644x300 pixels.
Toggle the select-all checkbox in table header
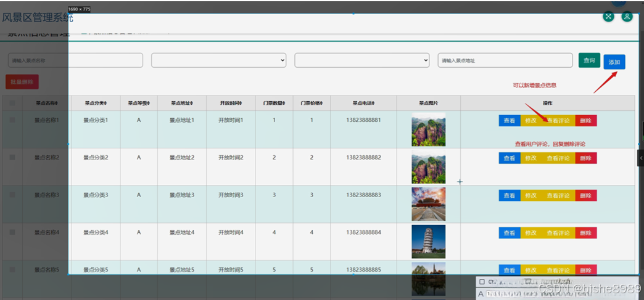pyautogui.click(x=12, y=103)
